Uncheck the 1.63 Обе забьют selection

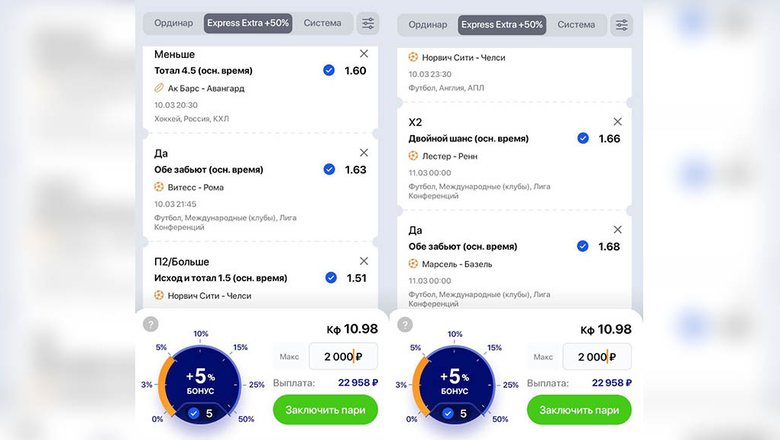tap(329, 169)
